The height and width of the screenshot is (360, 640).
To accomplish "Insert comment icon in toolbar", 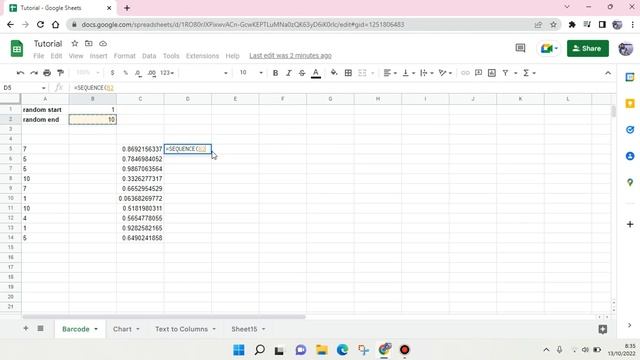I will [478, 73].
